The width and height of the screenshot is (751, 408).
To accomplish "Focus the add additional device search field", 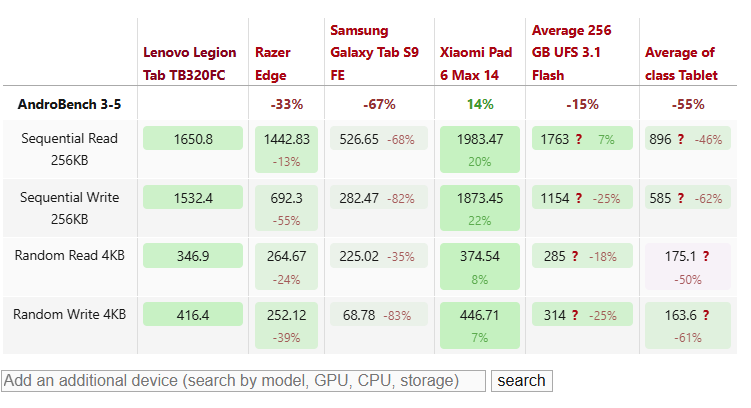I will pos(243,381).
